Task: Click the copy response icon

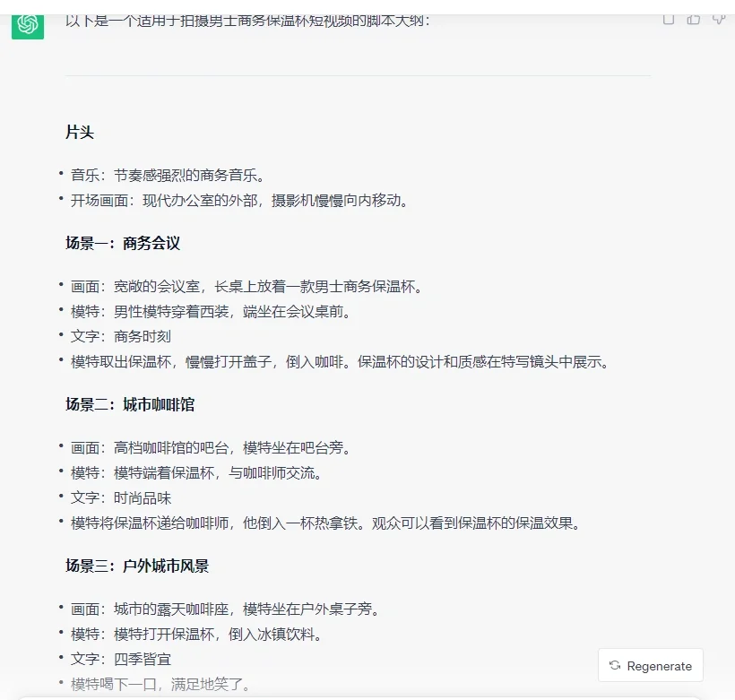Action: coord(669,19)
